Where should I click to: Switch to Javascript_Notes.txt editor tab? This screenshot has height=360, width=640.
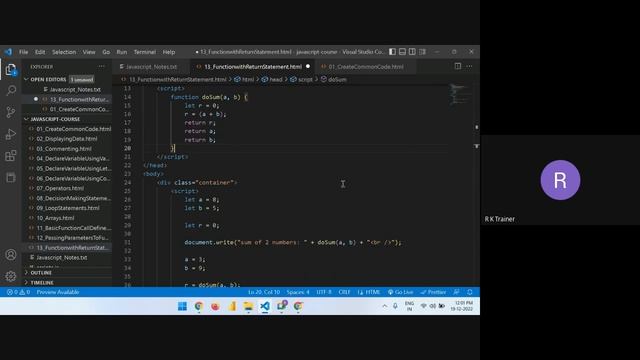pos(151,67)
